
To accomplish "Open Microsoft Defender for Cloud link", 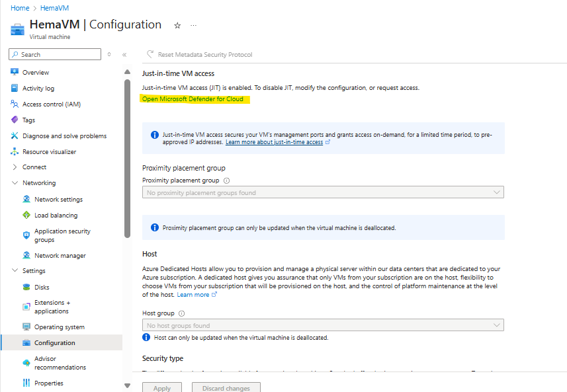I will coord(193,99).
